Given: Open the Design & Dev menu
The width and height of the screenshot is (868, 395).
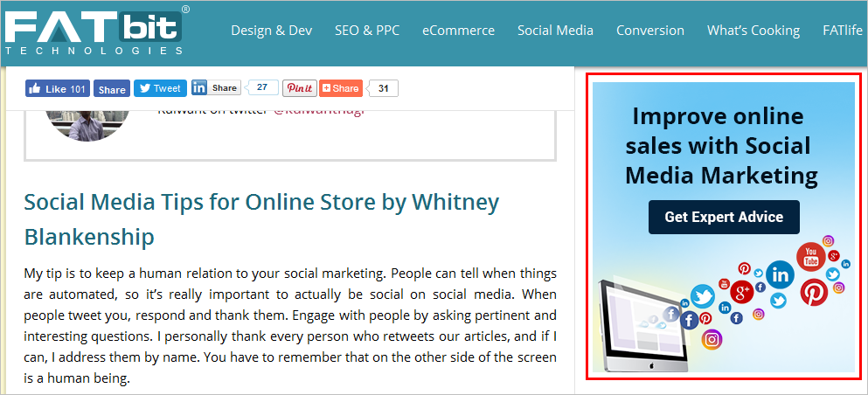Looking at the screenshot, I should pos(271,31).
